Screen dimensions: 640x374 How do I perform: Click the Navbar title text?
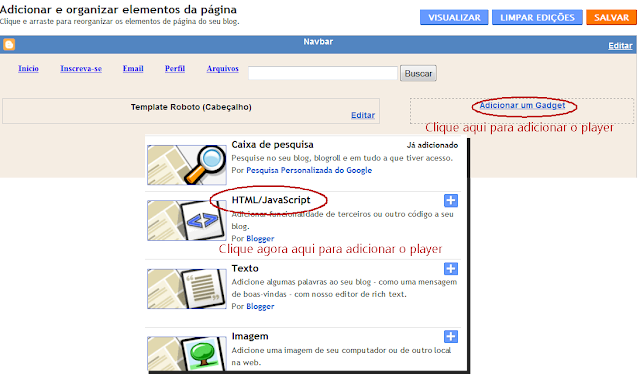(318, 42)
